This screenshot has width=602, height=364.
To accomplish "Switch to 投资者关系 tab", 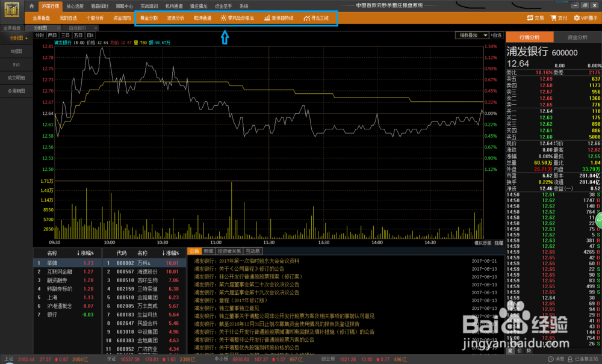I will click(x=229, y=251).
